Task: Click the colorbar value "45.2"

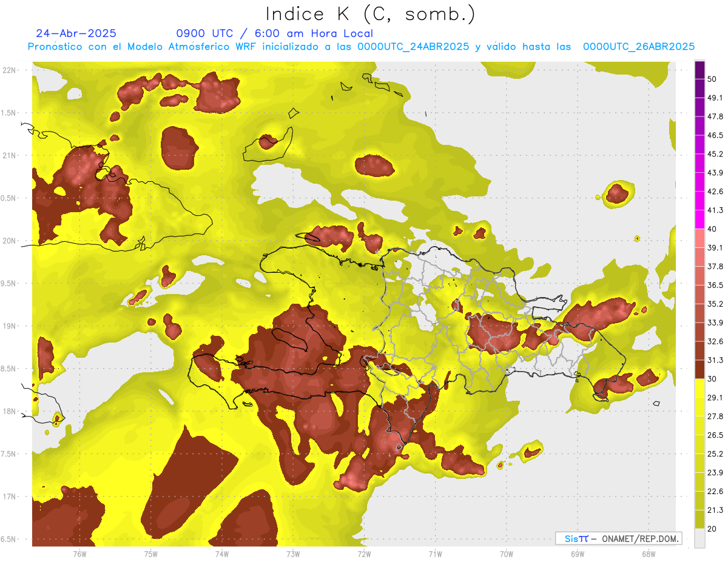Action: pos(715,154)
